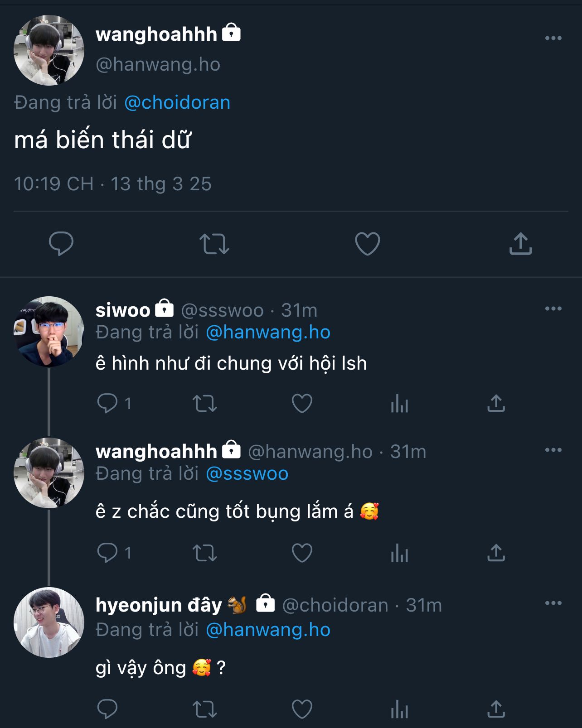
Task: Open hyeonjun's profile picture
Action: coord(49,622)
